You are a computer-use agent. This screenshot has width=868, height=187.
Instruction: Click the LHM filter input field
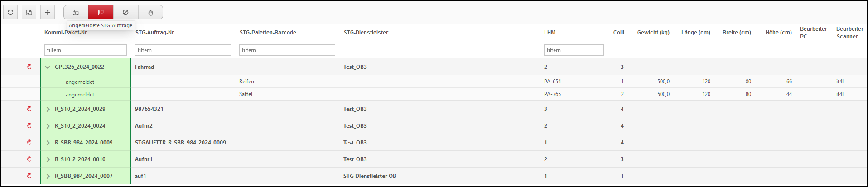[x=574, y=50]
